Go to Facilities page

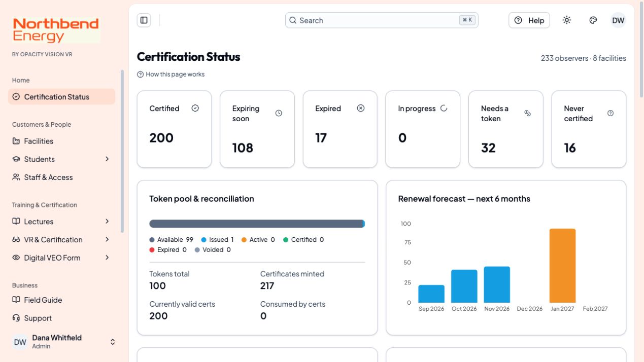[x=61, y=141]
